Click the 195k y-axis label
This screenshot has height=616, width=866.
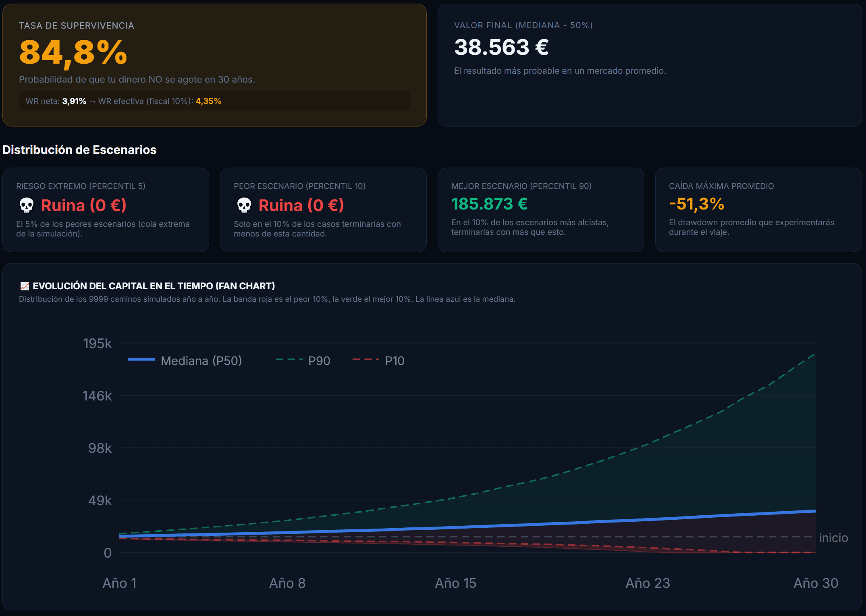(98, 343)
